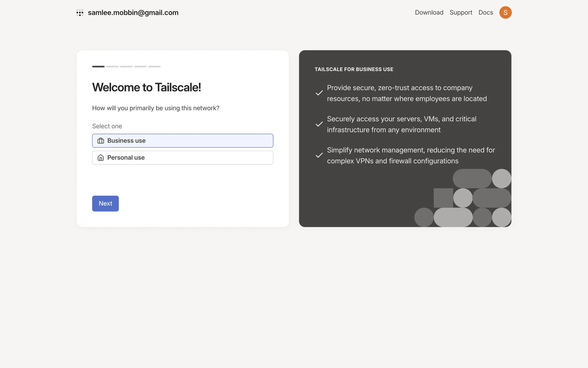Image resolution: width=588 pixels, height=368 pixels.
Task: Click the third checkmark about network management
Action: (x=319, y=155)
